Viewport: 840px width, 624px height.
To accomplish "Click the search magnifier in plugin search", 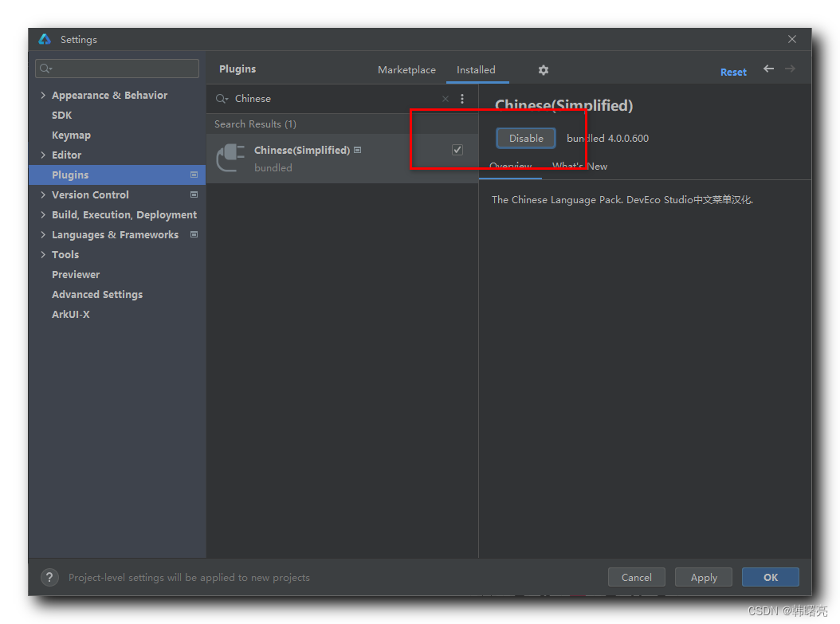I will click(x=222, y=99).
